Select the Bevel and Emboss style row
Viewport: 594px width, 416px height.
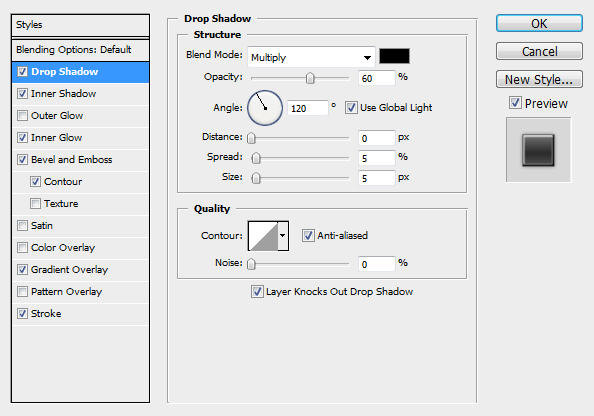tap(80, 160)
